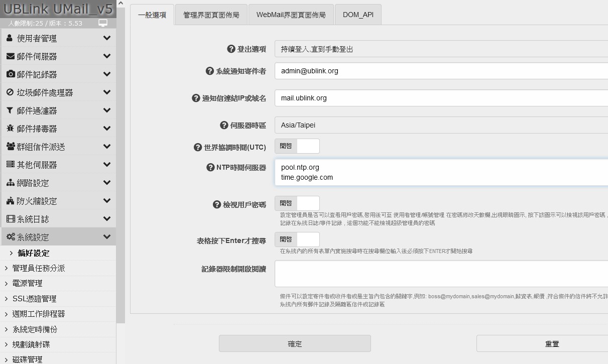Viewport: 608px width, 364px height.
Task: Click the monitor icon beside version number
Action: click(103, 23)
